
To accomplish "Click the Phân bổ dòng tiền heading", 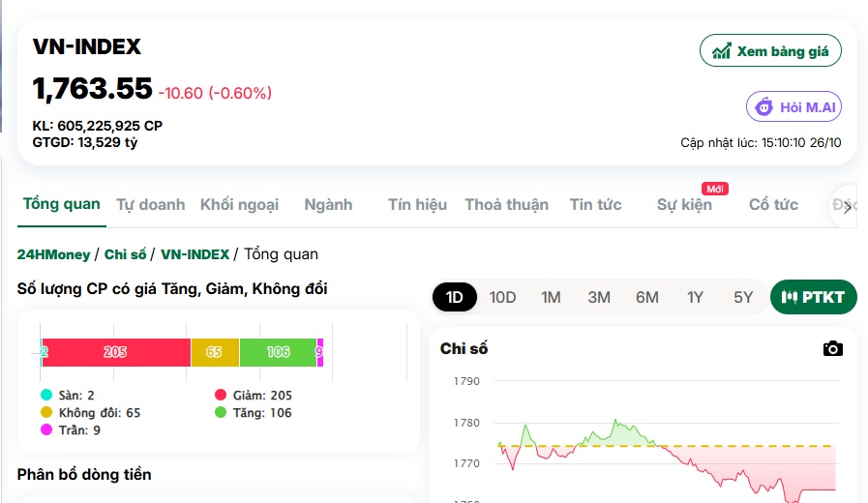I will coord(84,475).
